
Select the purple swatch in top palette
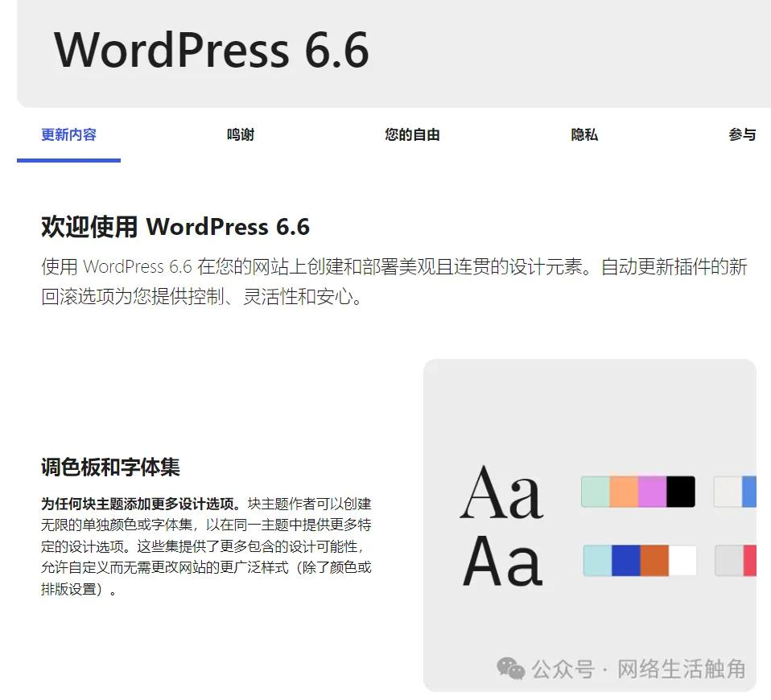point(652,492)
